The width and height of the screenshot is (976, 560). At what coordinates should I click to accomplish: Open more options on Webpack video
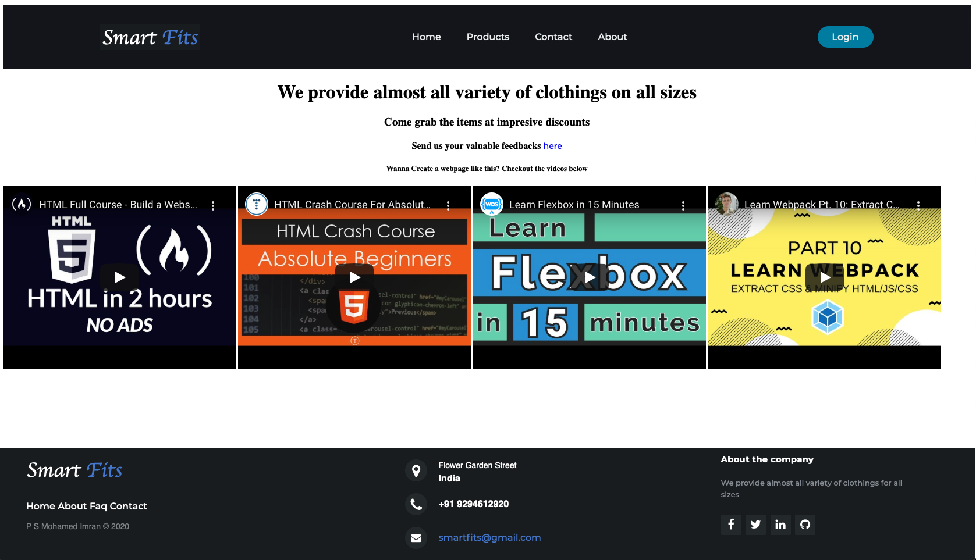(918, 205)
